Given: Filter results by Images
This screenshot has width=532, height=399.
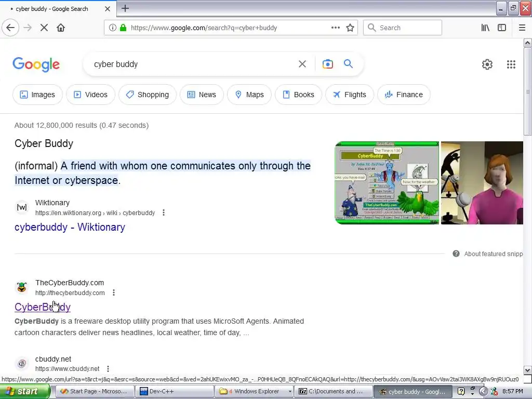Looking at the screenshot, I should click(37, 95).
